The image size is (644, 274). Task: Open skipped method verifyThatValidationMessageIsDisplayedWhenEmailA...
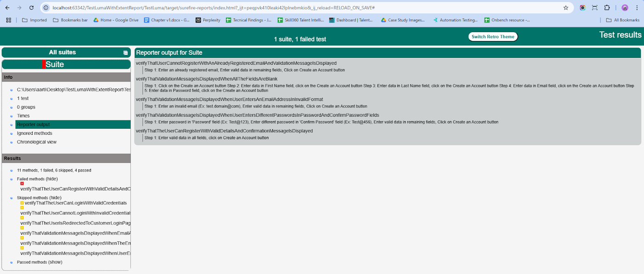[x=75, y=233]
